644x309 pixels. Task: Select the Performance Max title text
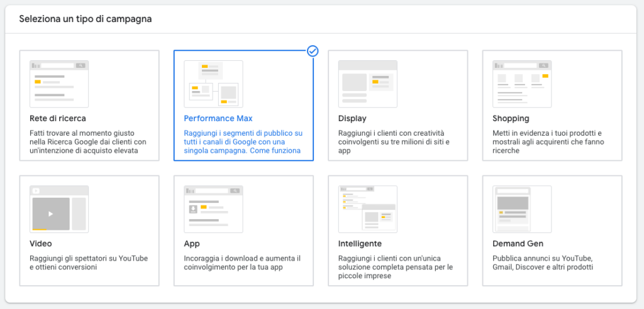(x=218, y=119)
